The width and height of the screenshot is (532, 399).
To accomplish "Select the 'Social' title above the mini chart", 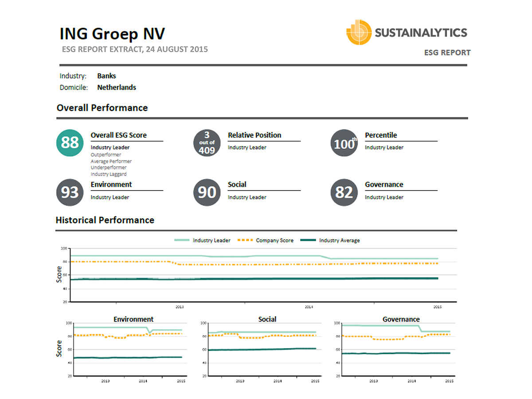I will 267,319.
